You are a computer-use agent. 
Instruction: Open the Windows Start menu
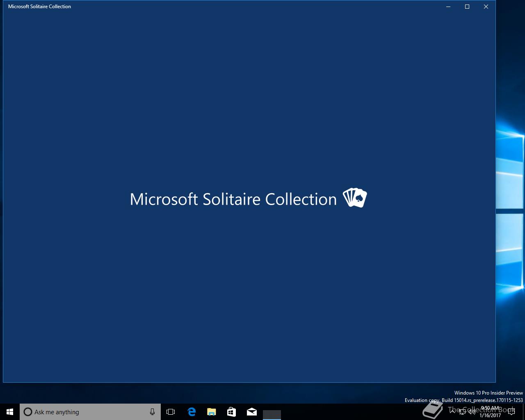click(x=10, y=412)
